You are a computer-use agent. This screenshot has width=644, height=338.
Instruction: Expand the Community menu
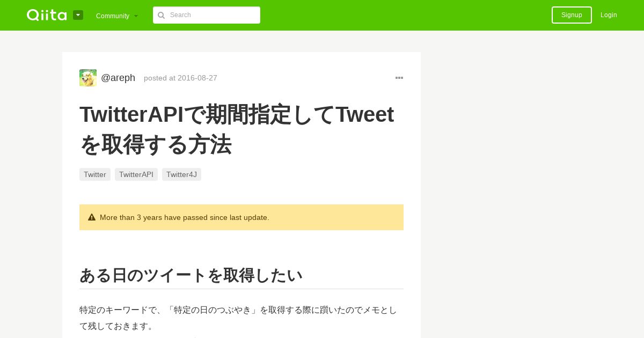click(x=117, y=16)
